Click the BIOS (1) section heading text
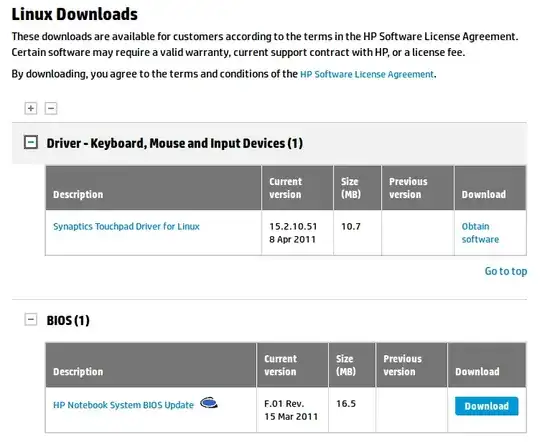This screenshot has height=442, width=540. coord(68,320)
